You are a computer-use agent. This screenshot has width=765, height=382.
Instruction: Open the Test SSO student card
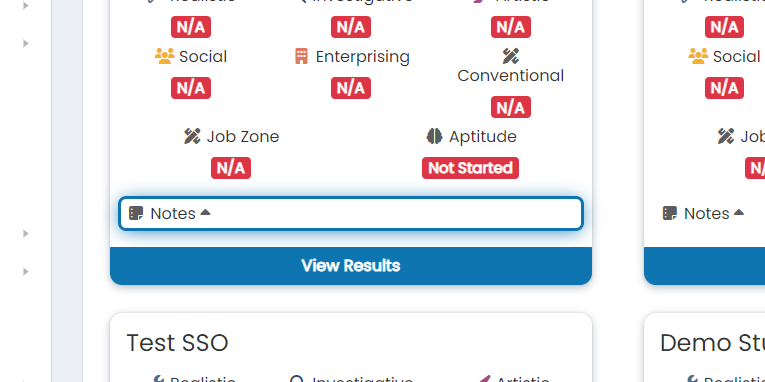pyautogui.click(x=177, y=343)
